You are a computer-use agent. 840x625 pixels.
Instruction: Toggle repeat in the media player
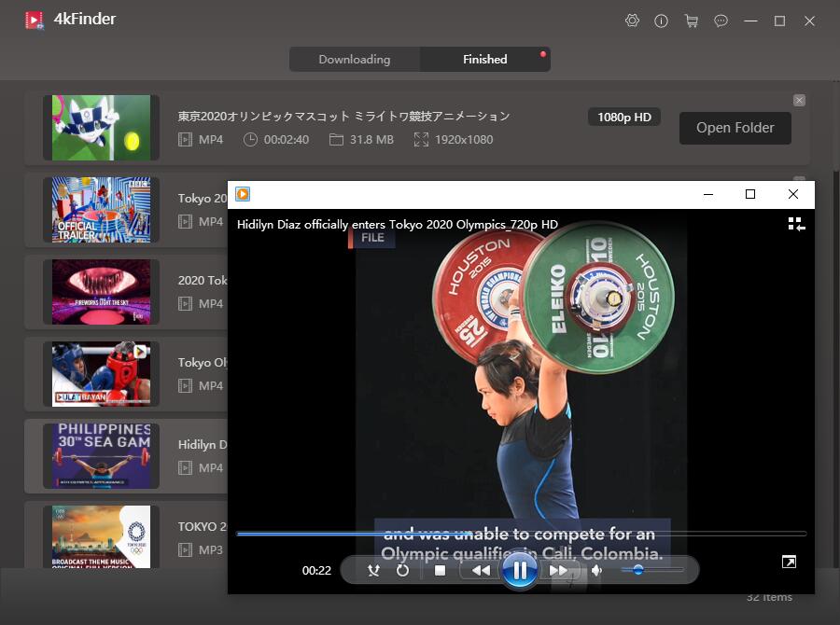coord(402,570)
